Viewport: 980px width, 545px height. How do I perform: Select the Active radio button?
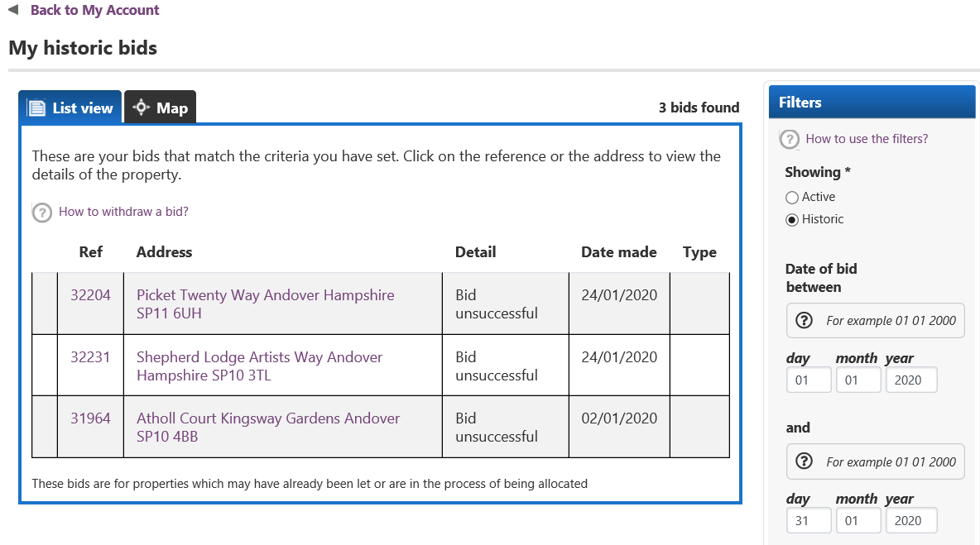(x=792, y=198)
